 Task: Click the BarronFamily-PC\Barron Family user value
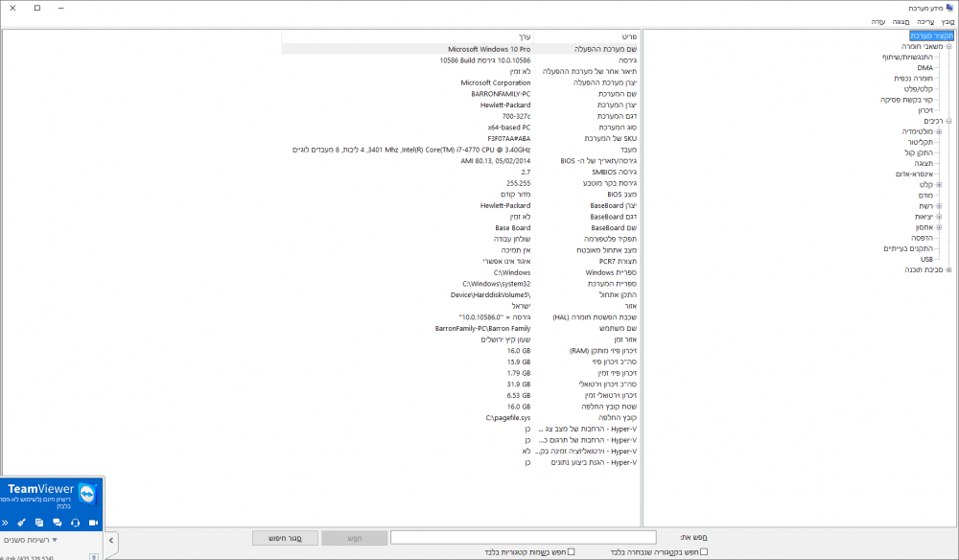(x=483, y=328)
